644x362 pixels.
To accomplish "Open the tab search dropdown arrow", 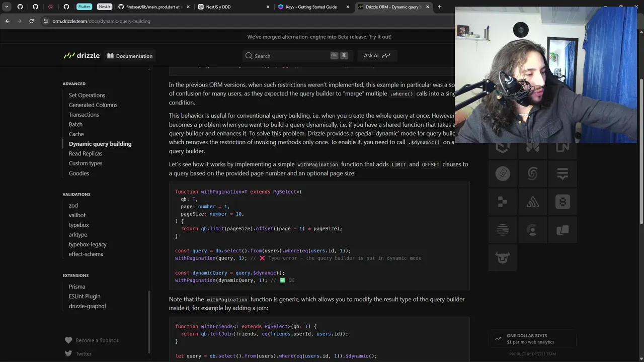I will (7, 7).
